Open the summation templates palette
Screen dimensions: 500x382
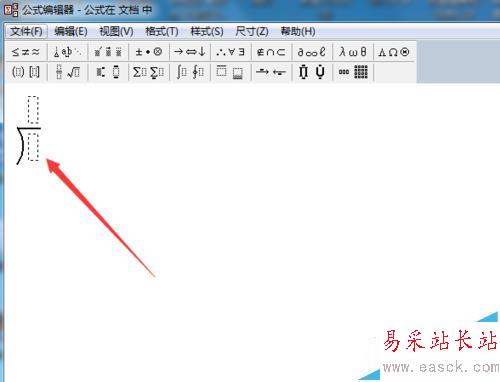[149, 72]
